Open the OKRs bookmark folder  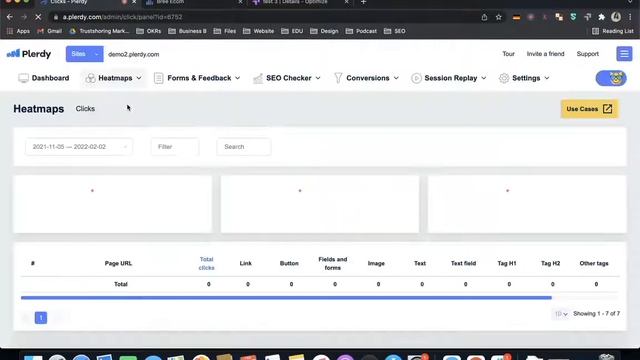click(149, 31)
